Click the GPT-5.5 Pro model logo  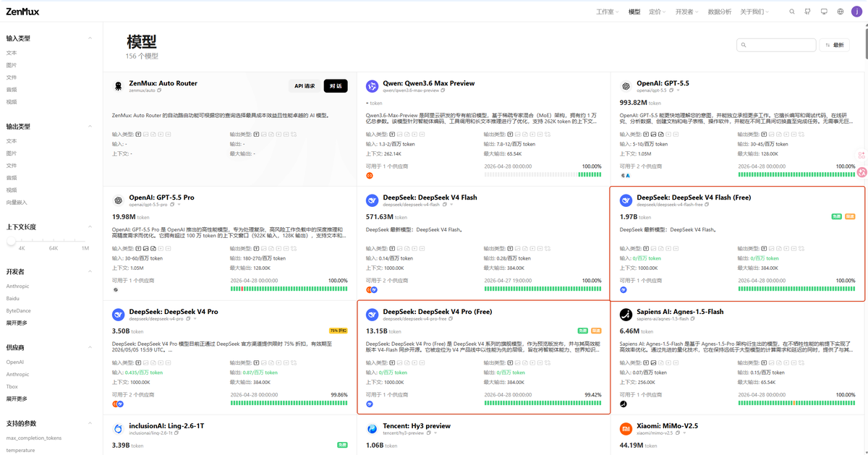pos(118,200)
